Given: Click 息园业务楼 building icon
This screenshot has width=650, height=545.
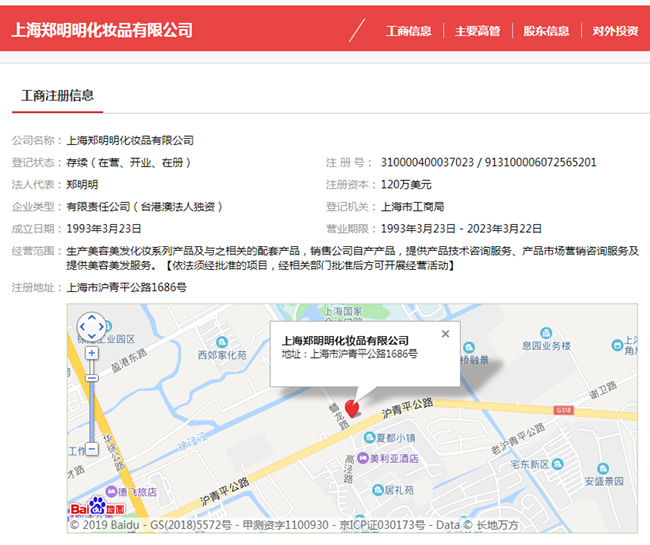Looking at the screenshot, I should click(x=546, y=333).
